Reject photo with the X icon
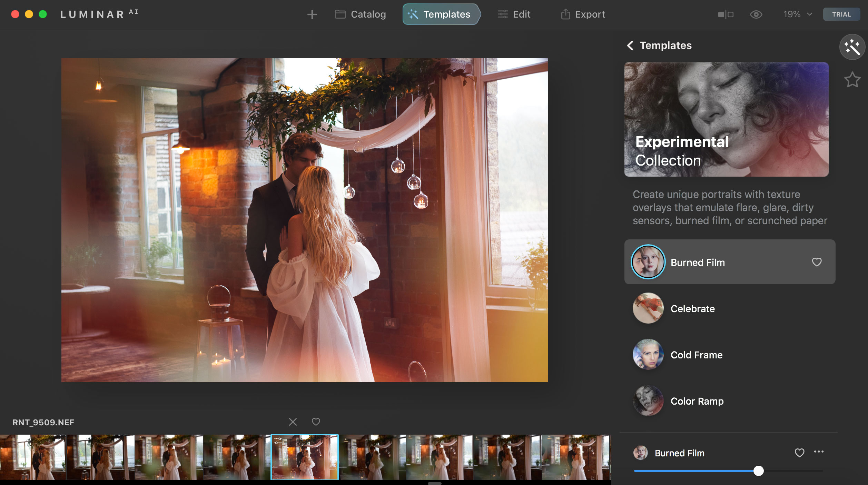868x485 pixels. (293, 422)
